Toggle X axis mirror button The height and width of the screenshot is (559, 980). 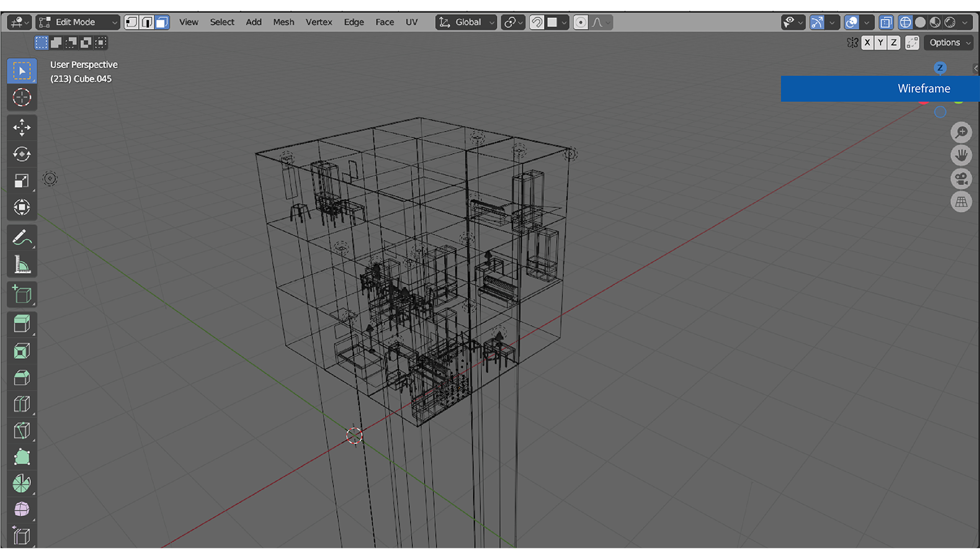[867, 42]
